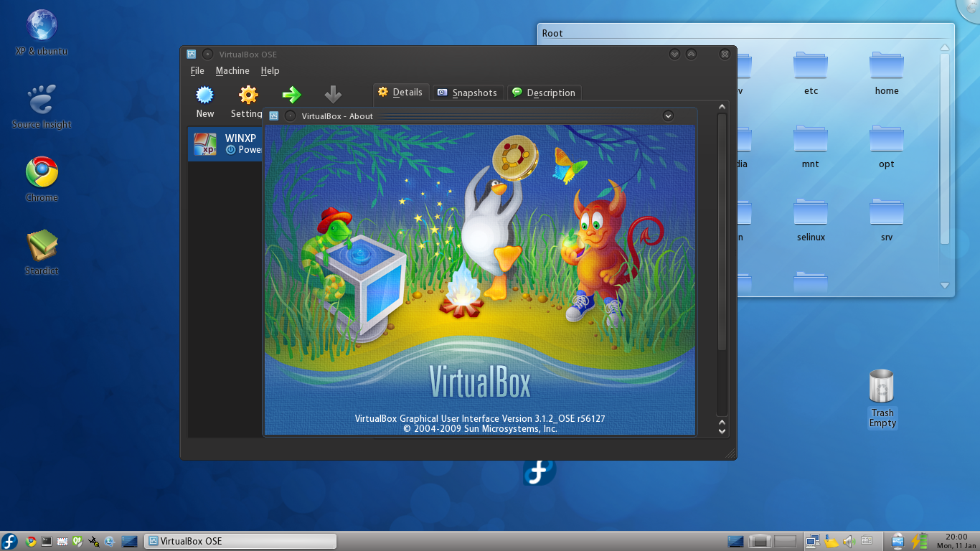This screenshot has height=551, width=980.
Task: Open the Help menu in VirtualBox
Action: click(270, 71)
